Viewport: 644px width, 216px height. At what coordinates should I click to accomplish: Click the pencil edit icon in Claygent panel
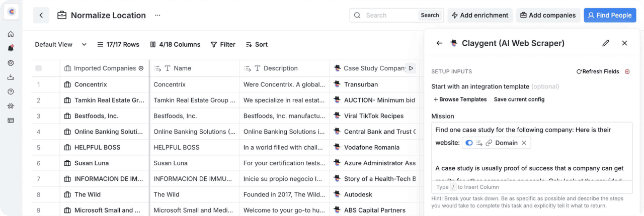[606, 43]
